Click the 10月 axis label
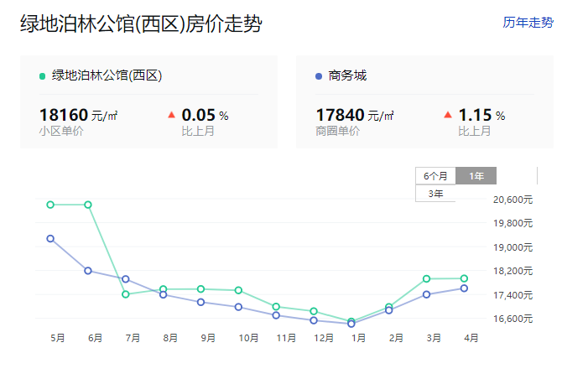The image size is (588, 379). click(248, 338)
